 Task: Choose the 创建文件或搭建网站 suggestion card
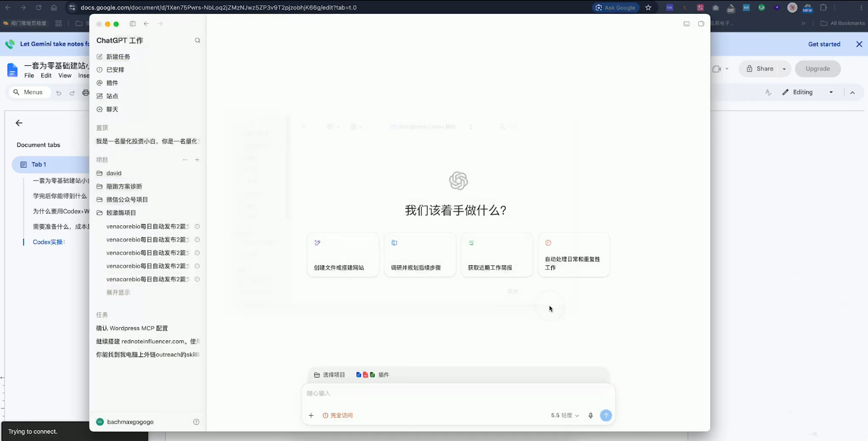coord(343,255)
